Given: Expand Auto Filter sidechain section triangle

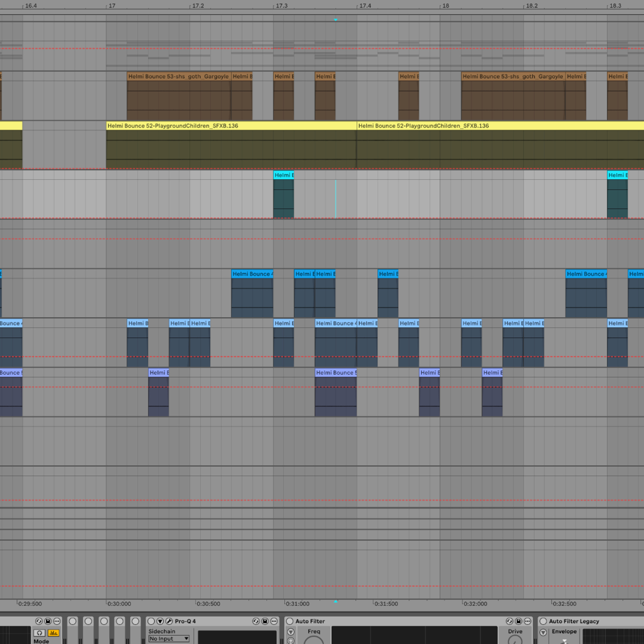Looking at the screenshot, I should 291,632.
